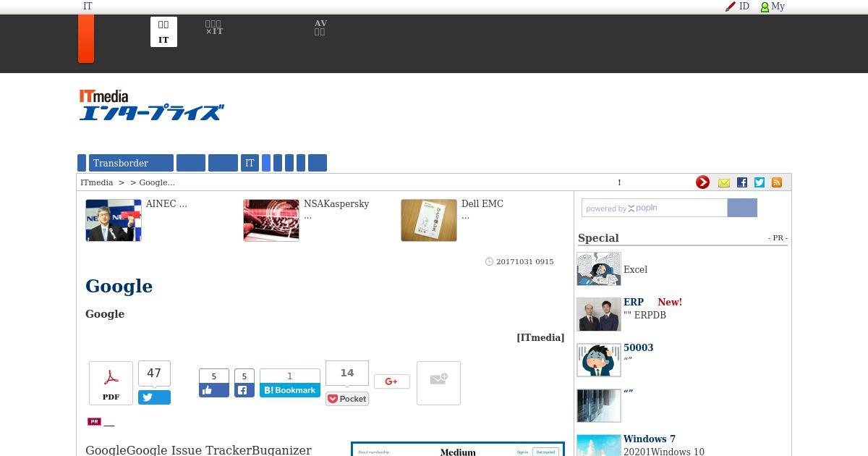Select the IT navigation tab
868x456 pixels.
point(250,163)
